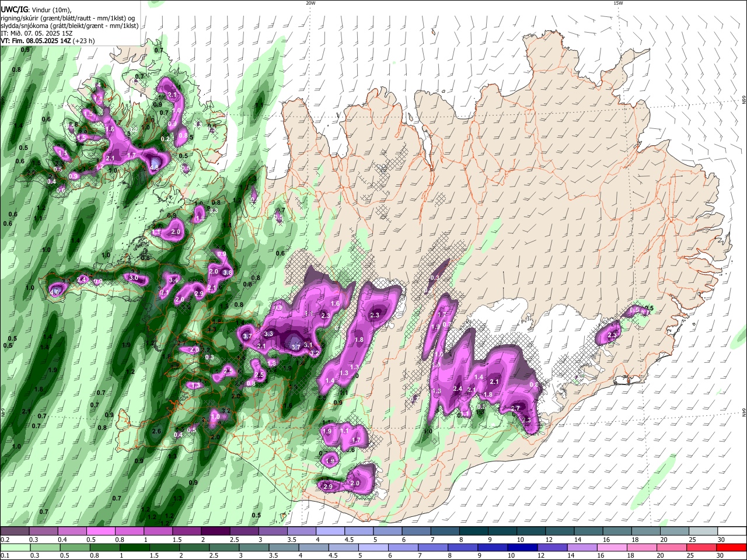This screenshot has height=560, width=747.
Task: Select the dark blue bottom-row swatch between 10 and 12
Action: [521, 547]
